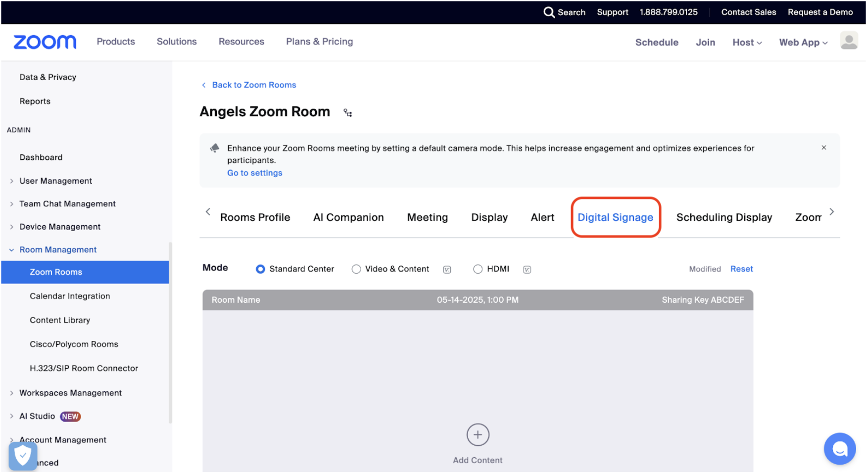Click the Zoom logo

[45, 42]
